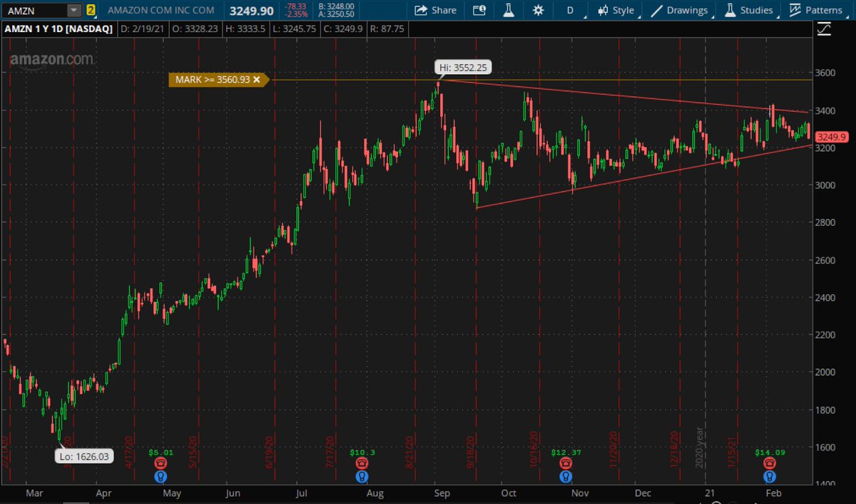Click the $10.3 earnings value

pyautogui.click(x=362, y=452)
